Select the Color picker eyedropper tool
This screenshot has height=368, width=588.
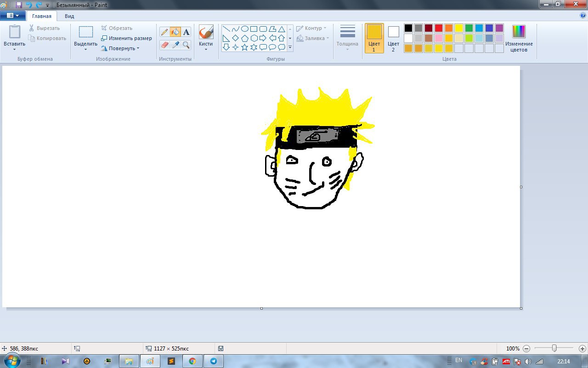(x=175, y=45)
